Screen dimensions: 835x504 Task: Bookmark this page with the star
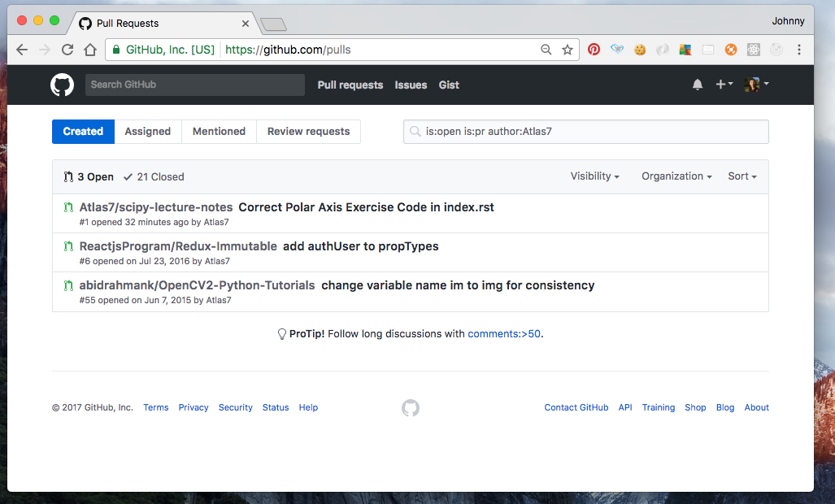tap(568, 50)
